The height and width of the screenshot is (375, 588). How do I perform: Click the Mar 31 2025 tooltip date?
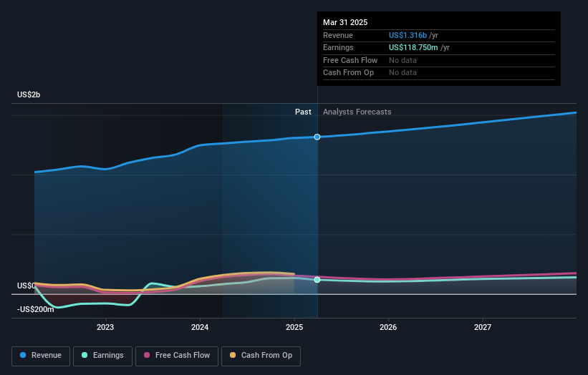coord(345,22)
